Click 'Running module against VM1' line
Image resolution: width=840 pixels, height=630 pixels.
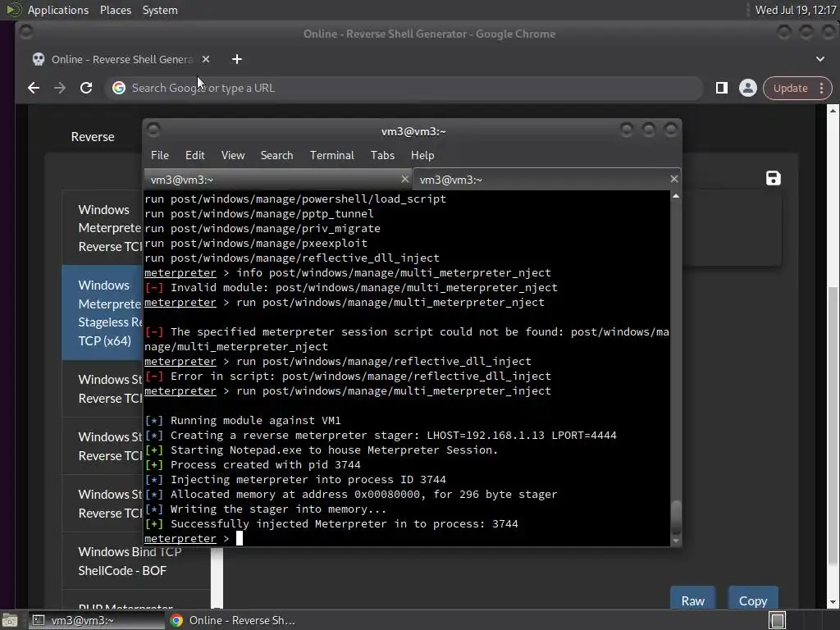pyautogui.click(x=243, y=421)
